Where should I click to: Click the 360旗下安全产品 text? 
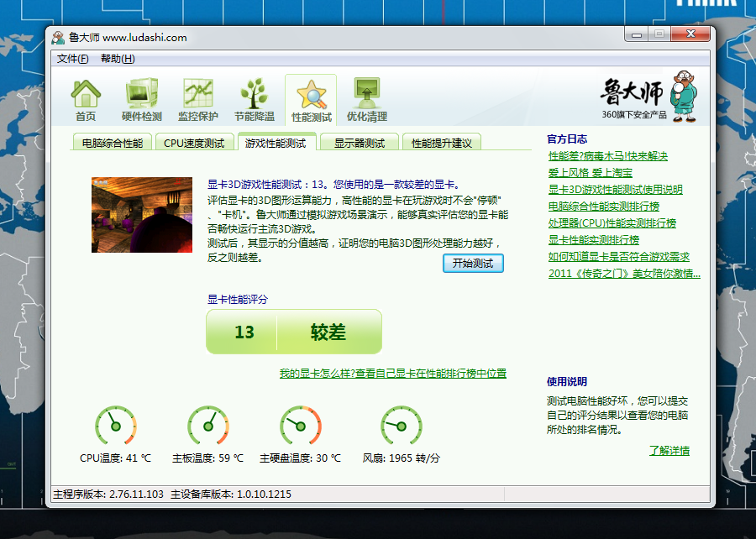coord(633,115)
